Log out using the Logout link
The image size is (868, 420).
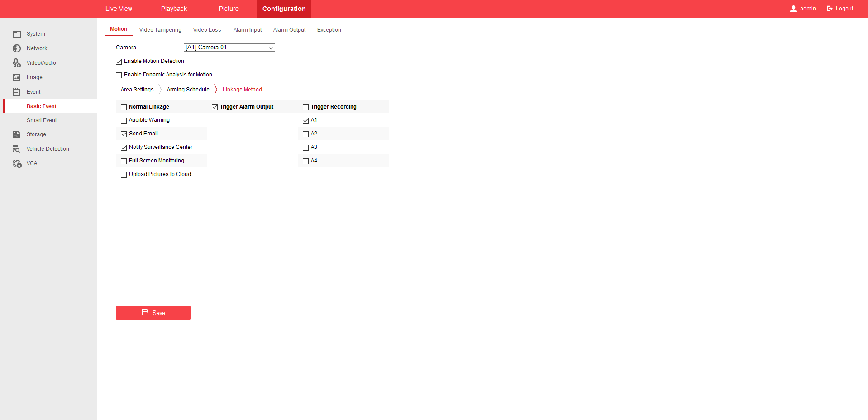840,9
